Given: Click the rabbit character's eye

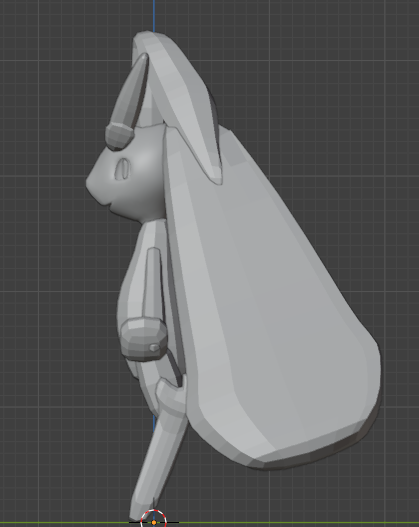Looking at the screenshot, I should click(x=123, y=169).
